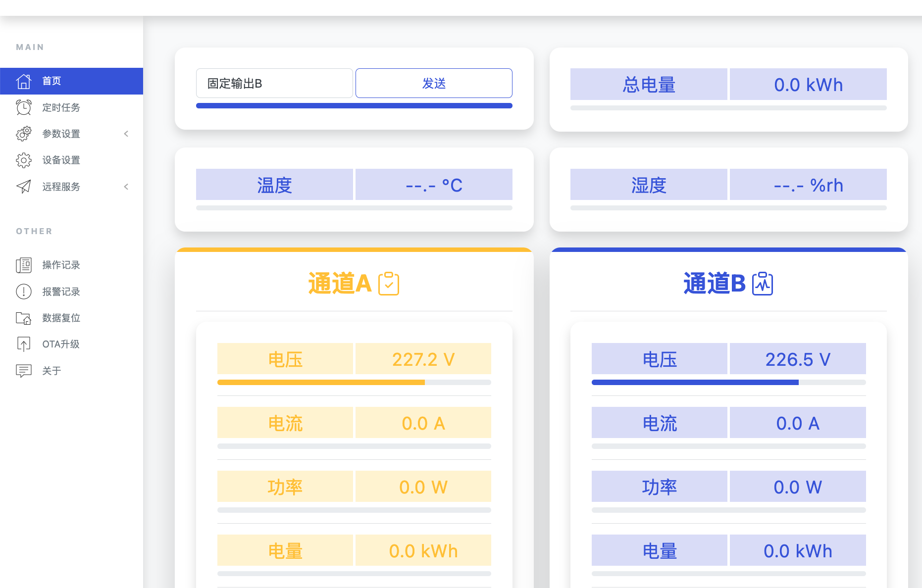
Task: Open 报警记录 page
Action: tap(71, 292)
